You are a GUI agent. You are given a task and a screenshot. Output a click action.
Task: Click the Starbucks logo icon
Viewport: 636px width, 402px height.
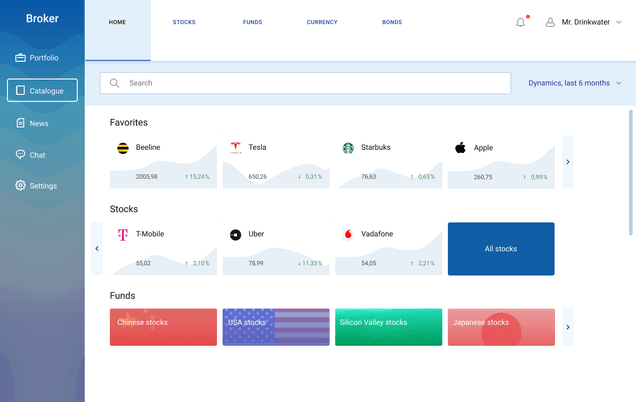348,148
